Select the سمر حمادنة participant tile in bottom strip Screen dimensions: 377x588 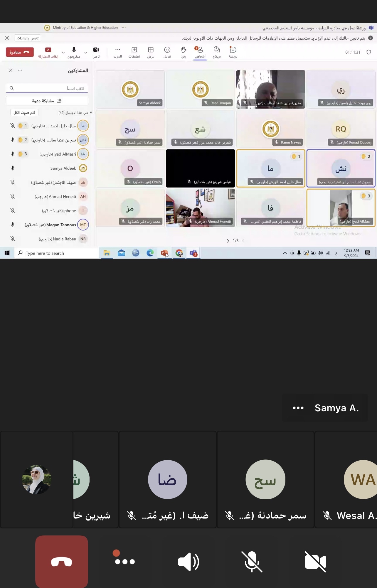pyautogui.click(x=265, y=479)
